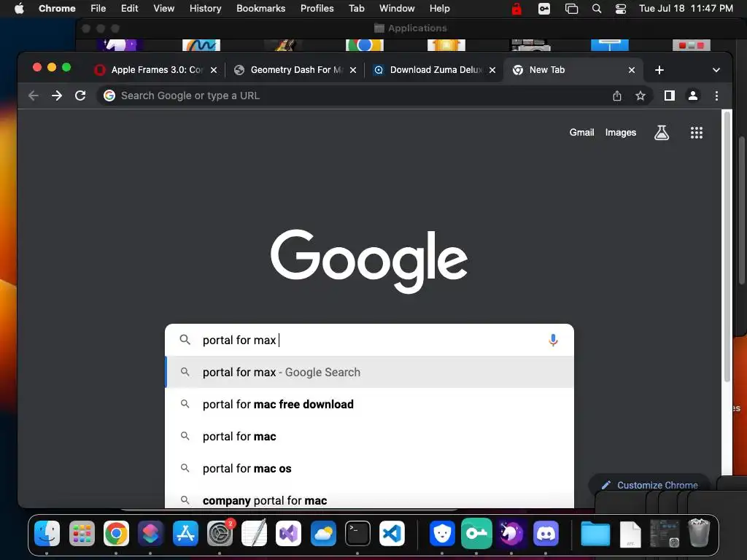Open Google Images link
This screenshot has height=560, width=747.
pyautogui.click(x=620, y=133)
